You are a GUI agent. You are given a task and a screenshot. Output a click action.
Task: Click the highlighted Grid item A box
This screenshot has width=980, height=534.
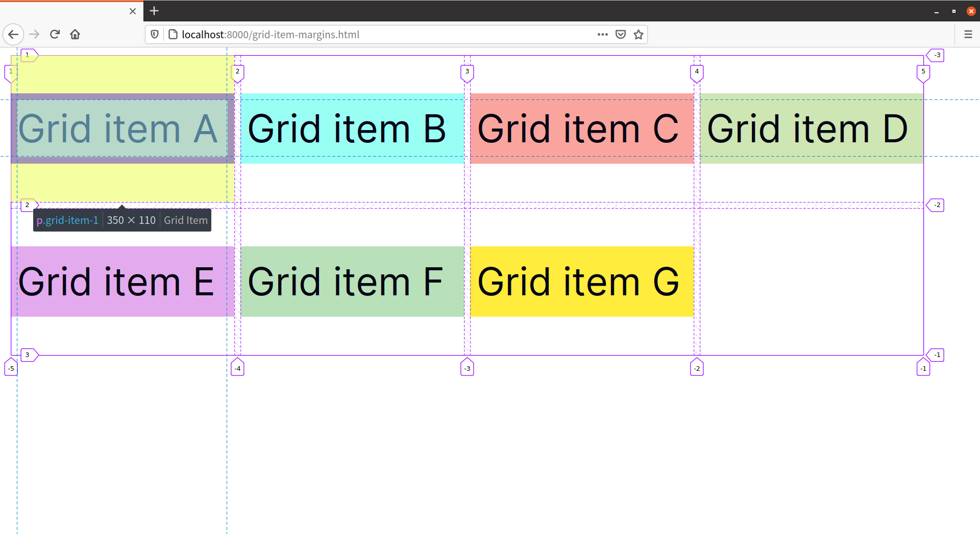pyautogui.click(x=121, y=128)
